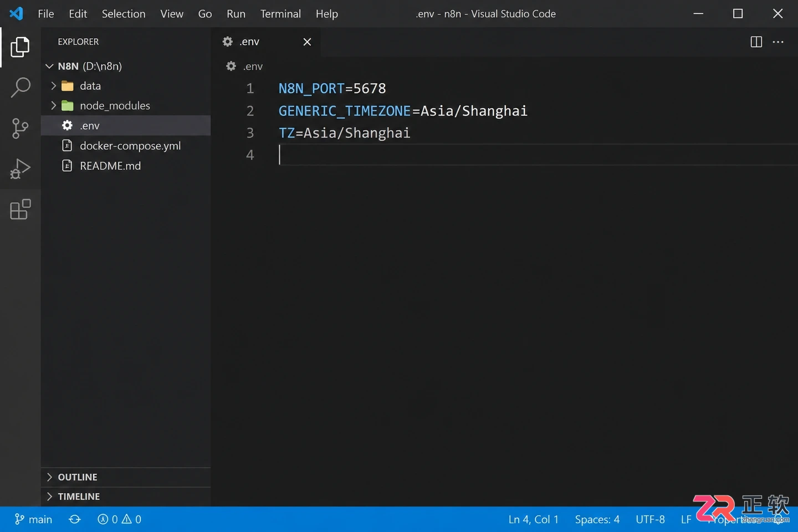Screen dimensions: 798x532
Task: Click Spaces: 4 indentation setting
Action: click(x=597, y=519)
